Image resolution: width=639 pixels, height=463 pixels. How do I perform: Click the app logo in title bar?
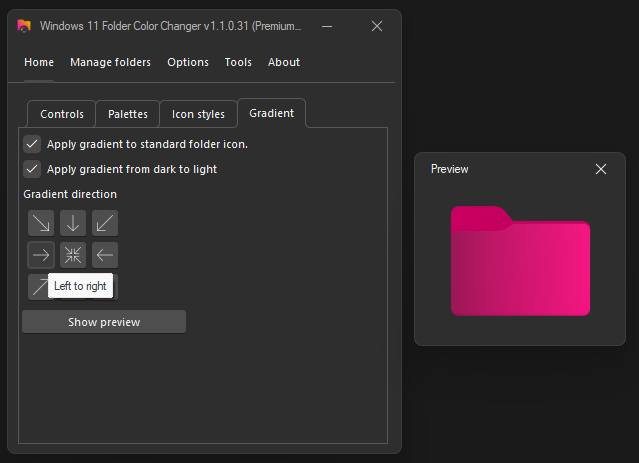24,26
